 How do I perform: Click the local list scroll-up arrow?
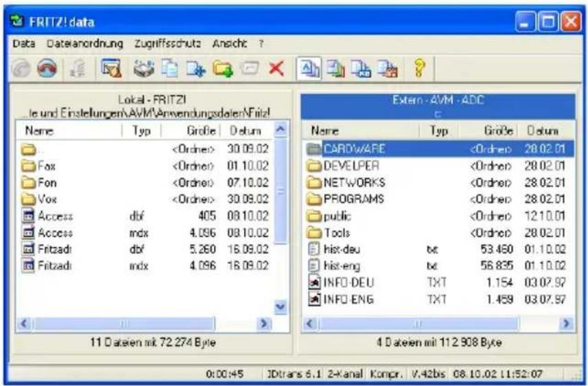coord(281,130)
